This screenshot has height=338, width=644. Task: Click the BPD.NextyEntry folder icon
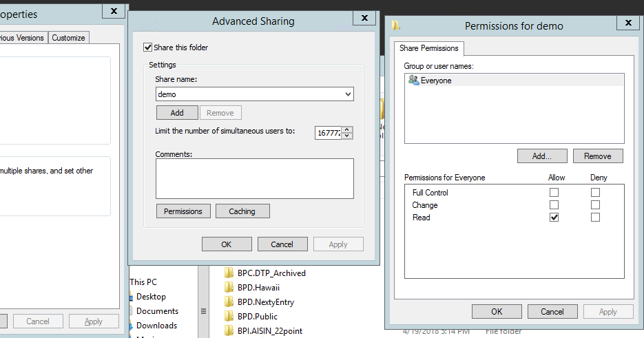point(230,302)
